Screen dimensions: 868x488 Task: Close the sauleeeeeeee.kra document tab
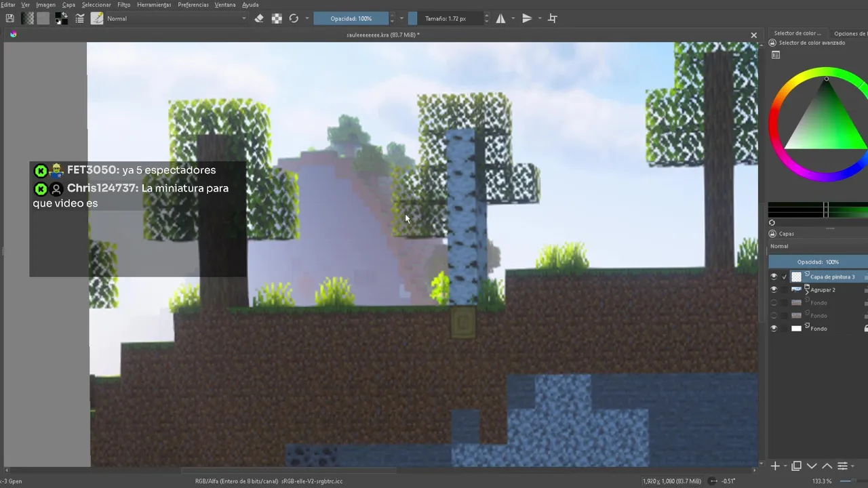pyautogui.click(x=753, y=35)
